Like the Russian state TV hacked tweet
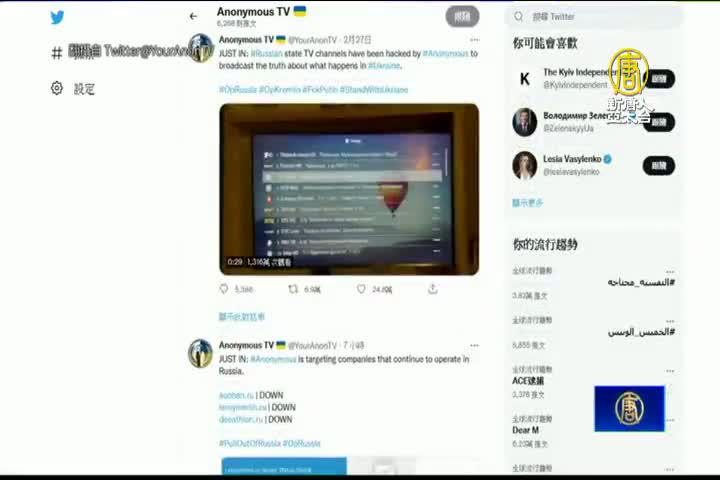720x480 pixels. click(x=361, y=289)
